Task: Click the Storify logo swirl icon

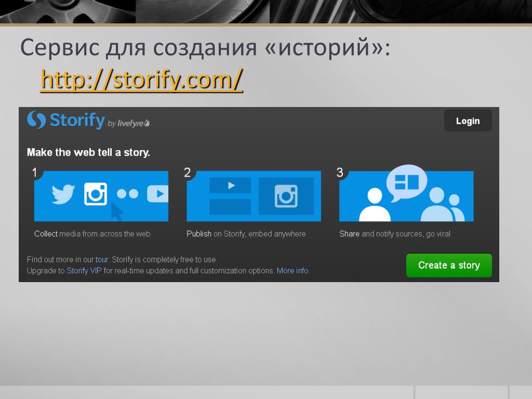Action: [x=36, y=119]
